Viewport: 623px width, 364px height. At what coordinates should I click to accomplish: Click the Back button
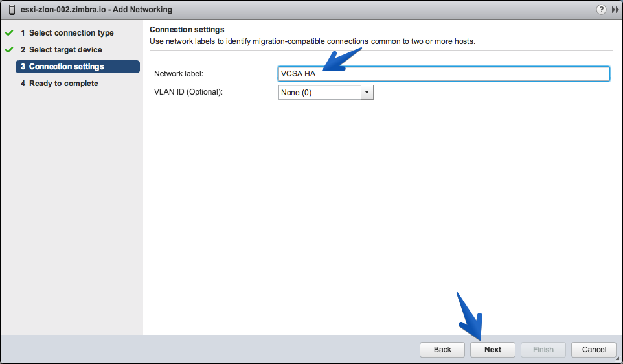coord(442,350)
